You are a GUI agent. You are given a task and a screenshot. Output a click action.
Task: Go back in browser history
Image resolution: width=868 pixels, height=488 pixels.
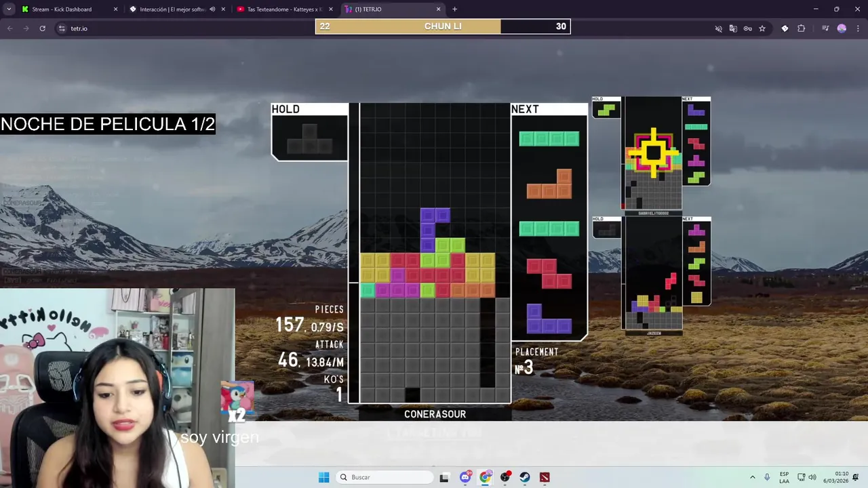click(x=9, y=28)
